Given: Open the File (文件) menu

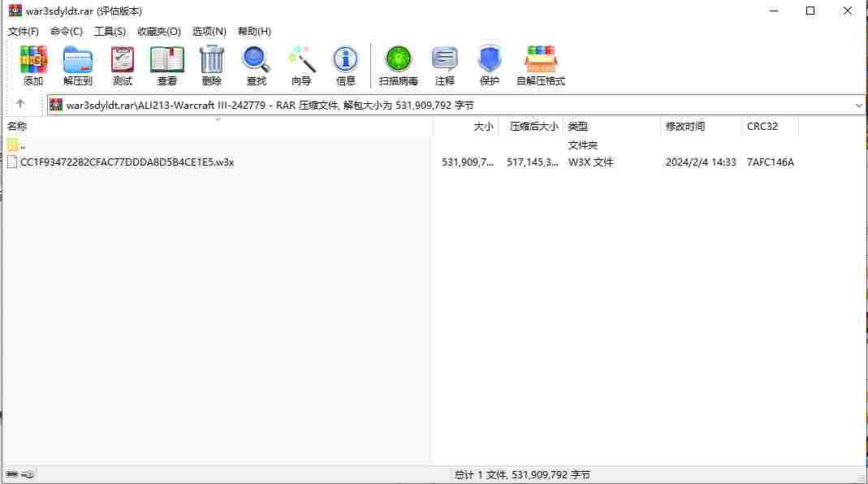Looking at the screenshot, I should click(24, 32).
